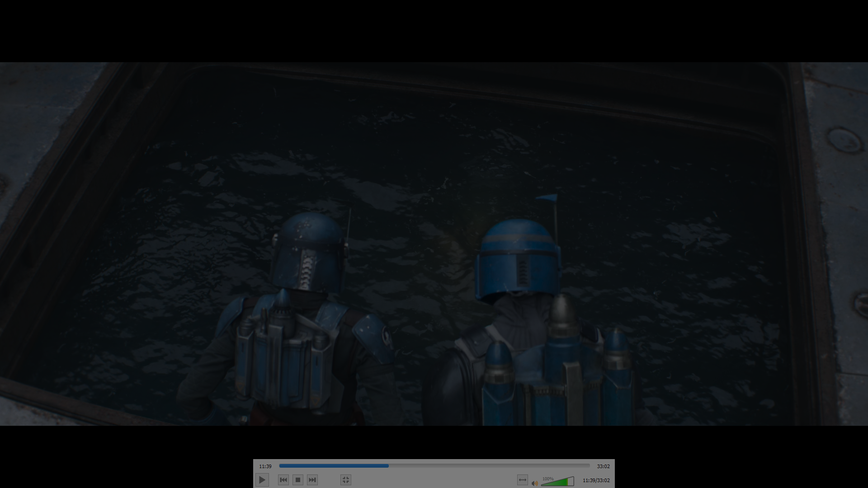The height and width of the screenshot is (488, 868).
Task: Skip to the next media item
Action: (x=312, y=480)
